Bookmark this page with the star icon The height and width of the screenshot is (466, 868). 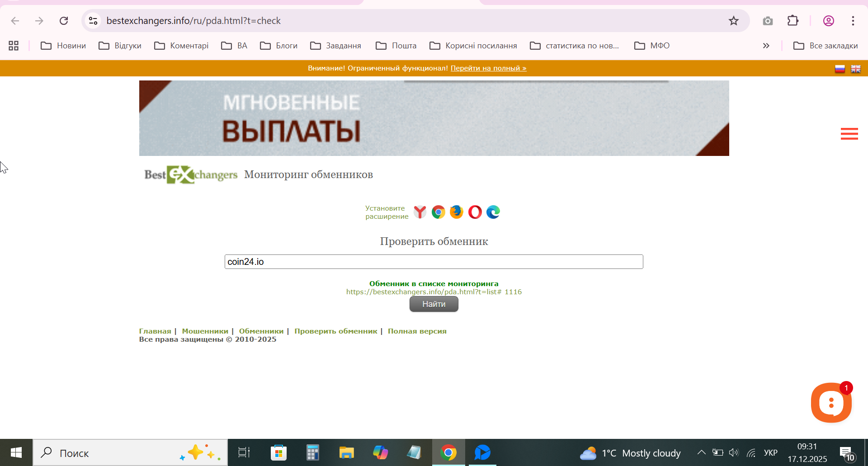pos(733,21)
